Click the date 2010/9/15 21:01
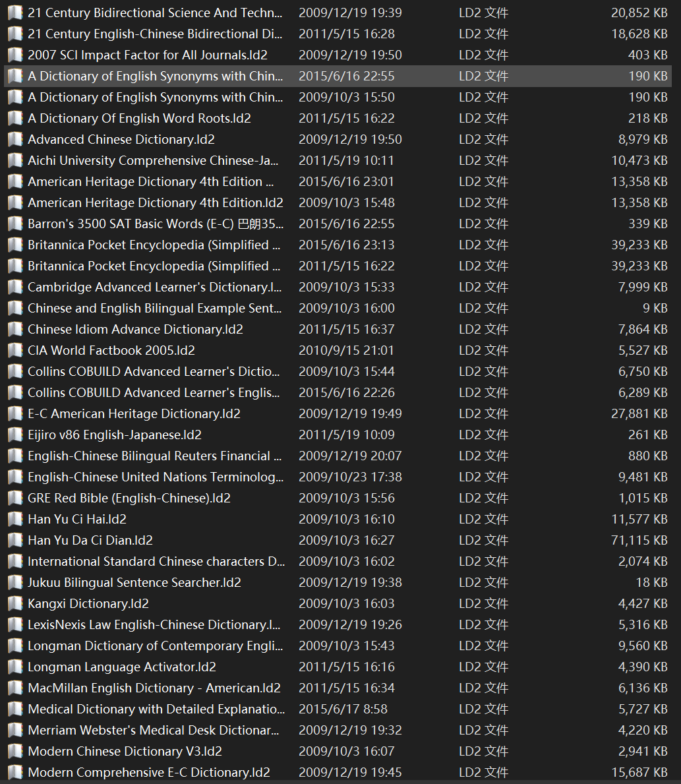This screenshot has width=681, height=784. [x=347, y=350]
